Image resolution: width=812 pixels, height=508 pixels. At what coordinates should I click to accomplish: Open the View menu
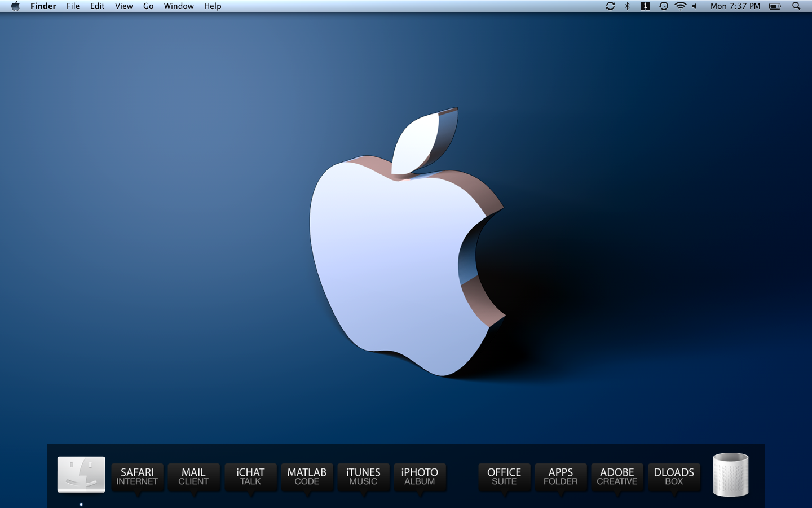pyautogui.click(x=123, y=6)
